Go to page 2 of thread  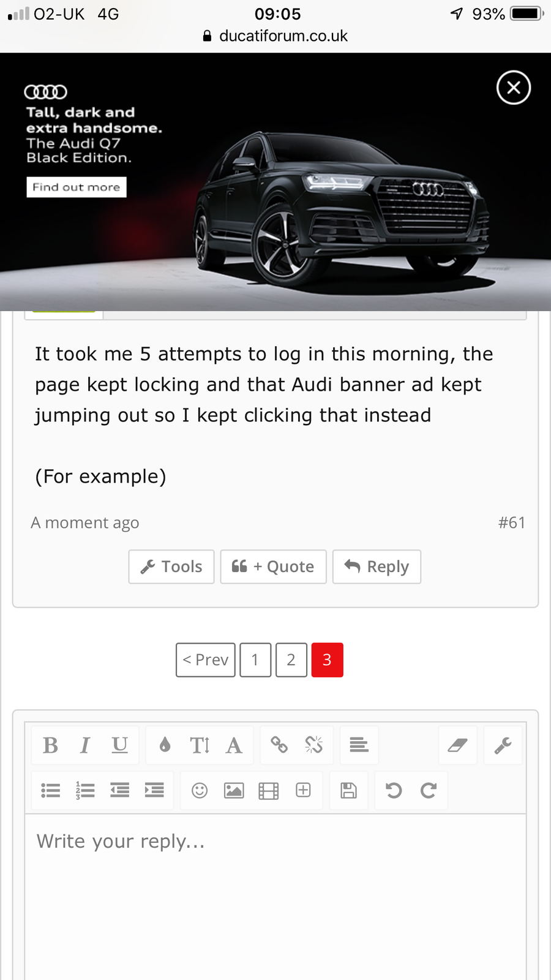(291, 660)
